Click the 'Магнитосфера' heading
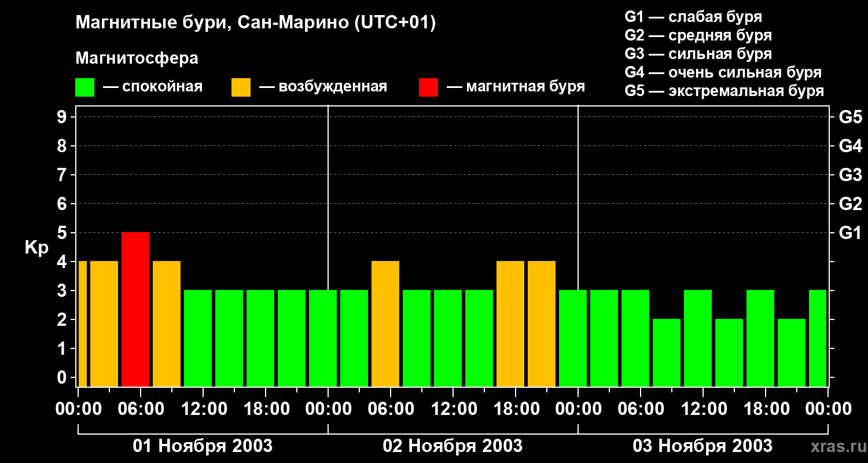868x463 pixels. pos(137,58)
